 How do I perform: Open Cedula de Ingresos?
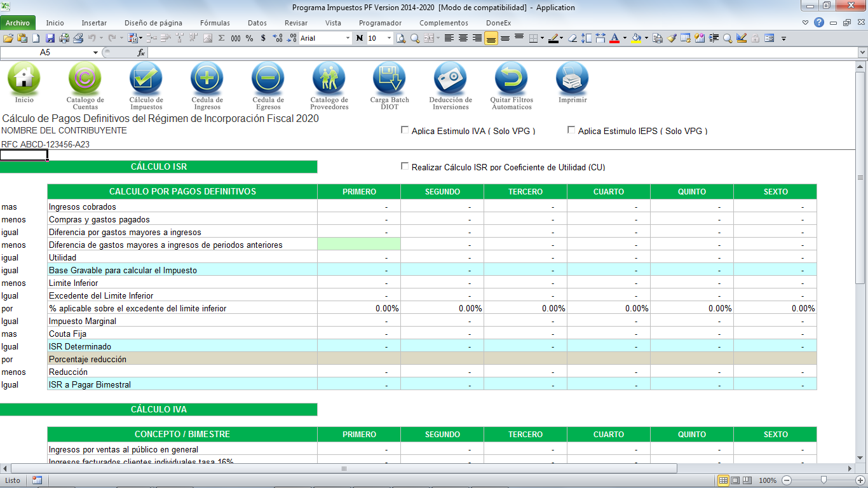pos(207,79)
